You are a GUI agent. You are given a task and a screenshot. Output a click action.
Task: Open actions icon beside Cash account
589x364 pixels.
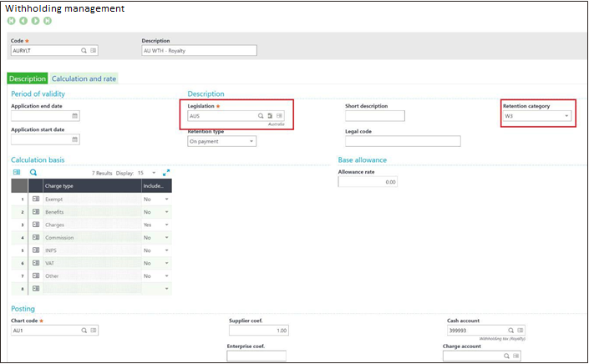pyautogui.click(x=520, y=331)
